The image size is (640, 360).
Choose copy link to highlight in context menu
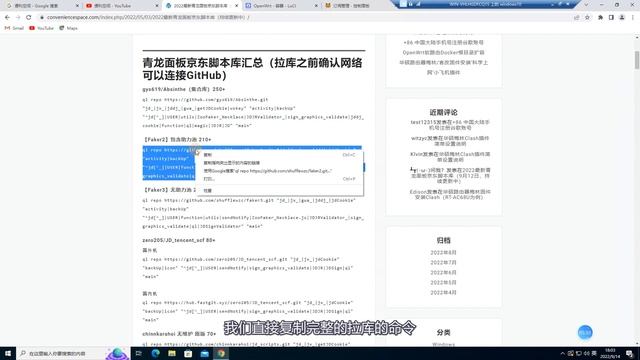(x=280, y=163)
